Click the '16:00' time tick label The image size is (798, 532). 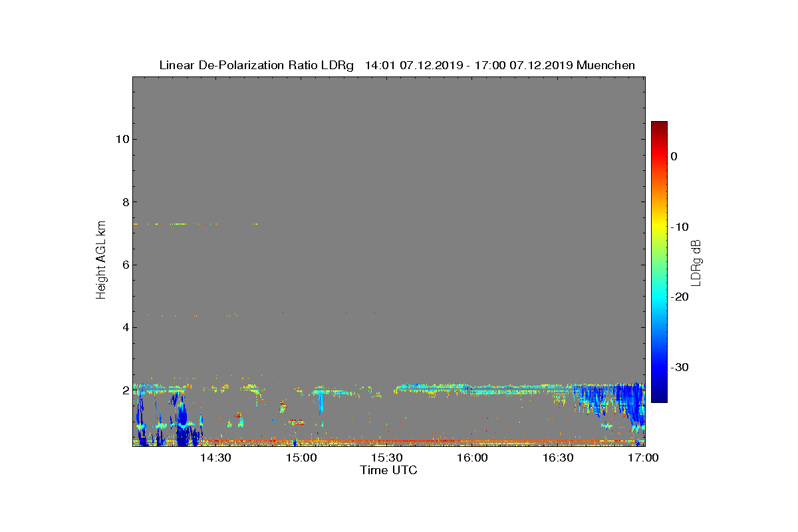tap(473, 458)
